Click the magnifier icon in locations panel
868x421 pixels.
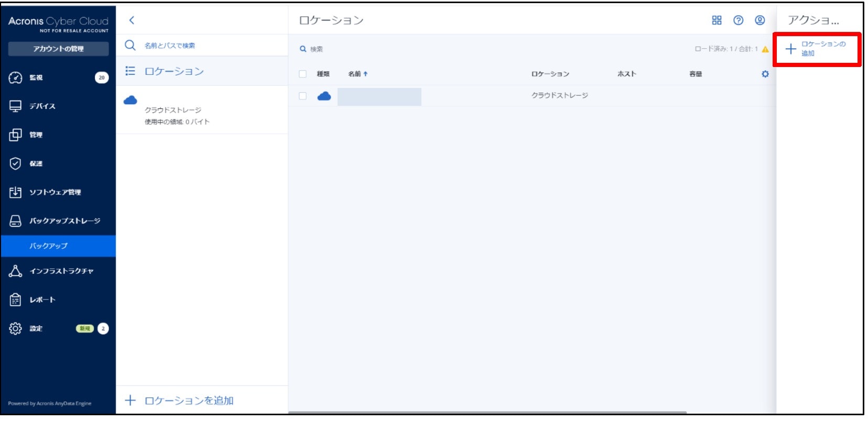[x=130, y=45]
